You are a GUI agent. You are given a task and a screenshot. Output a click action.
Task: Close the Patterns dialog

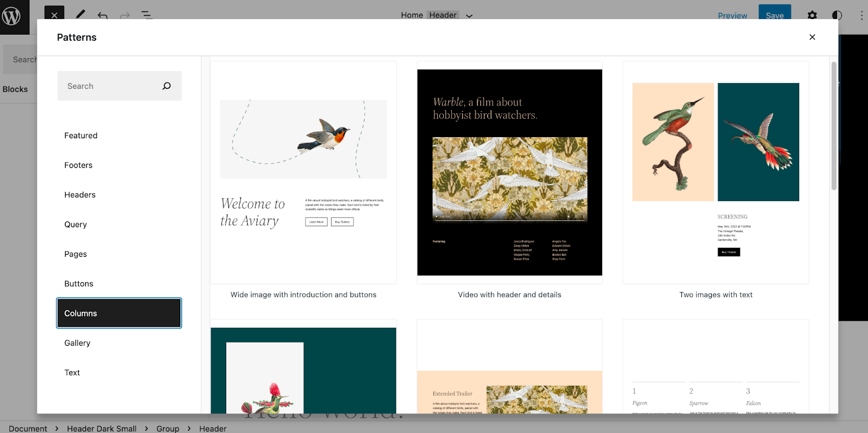click(812, 37)
